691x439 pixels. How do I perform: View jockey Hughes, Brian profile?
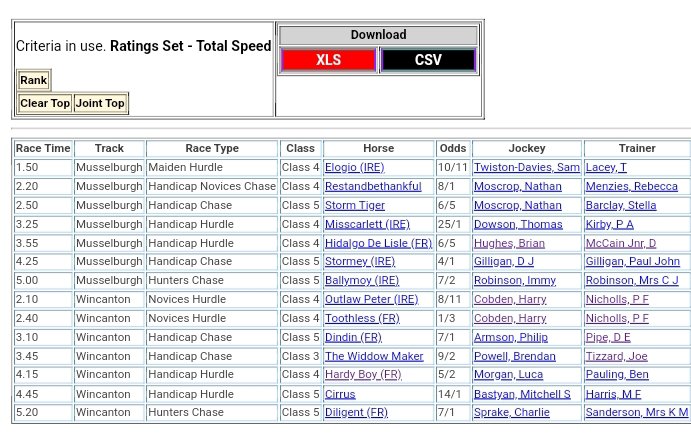509,243
